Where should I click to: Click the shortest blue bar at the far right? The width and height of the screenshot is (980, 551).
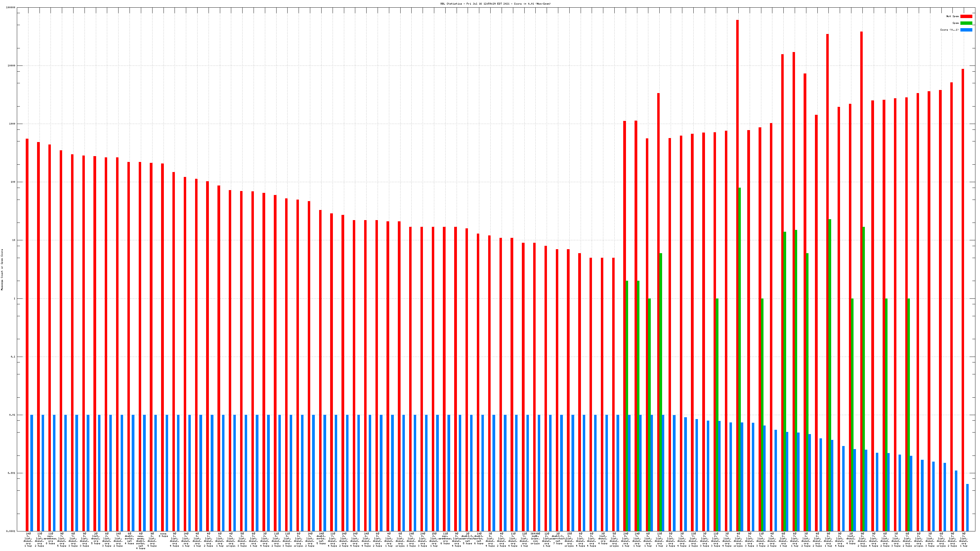click(967, 507)
